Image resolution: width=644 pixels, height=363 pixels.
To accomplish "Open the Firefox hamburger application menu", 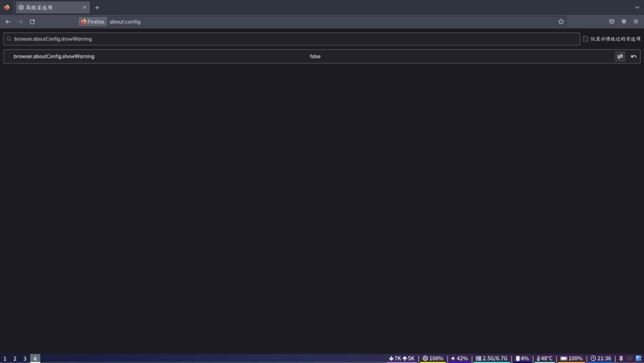I will pos(636,21).
